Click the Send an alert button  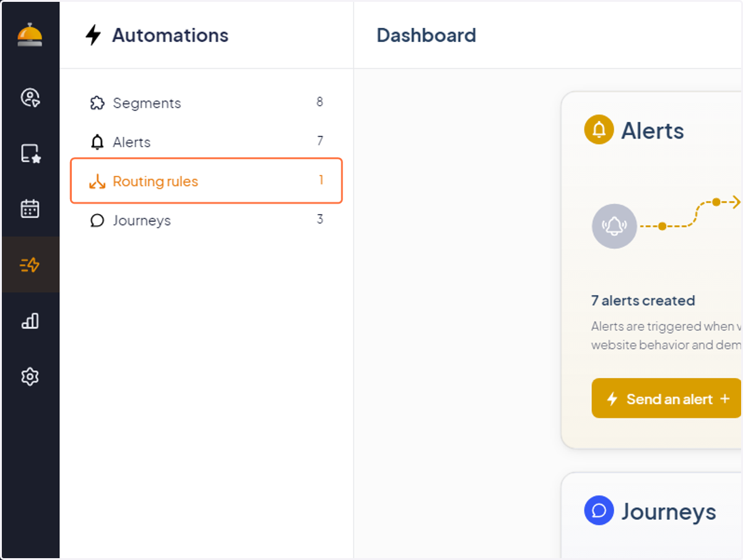(x=666, y=398)
